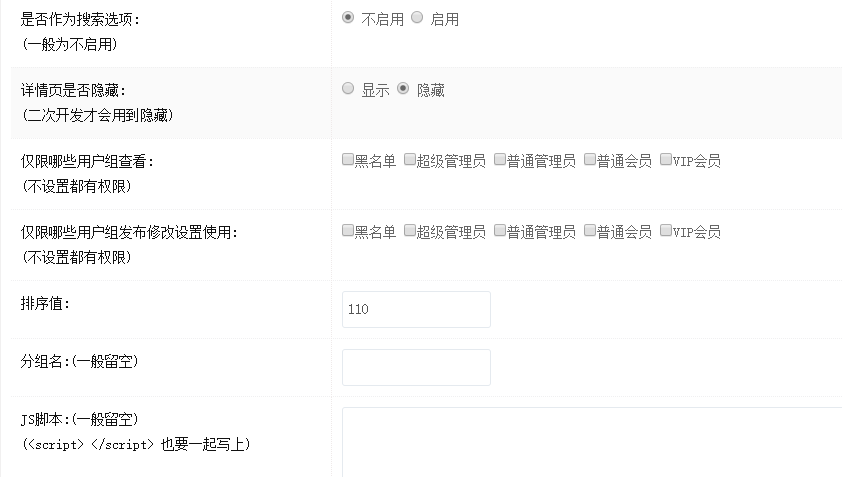The image size is (842, 477).
Task: Focus the 分组名 text field
Action: click(416, 367)
